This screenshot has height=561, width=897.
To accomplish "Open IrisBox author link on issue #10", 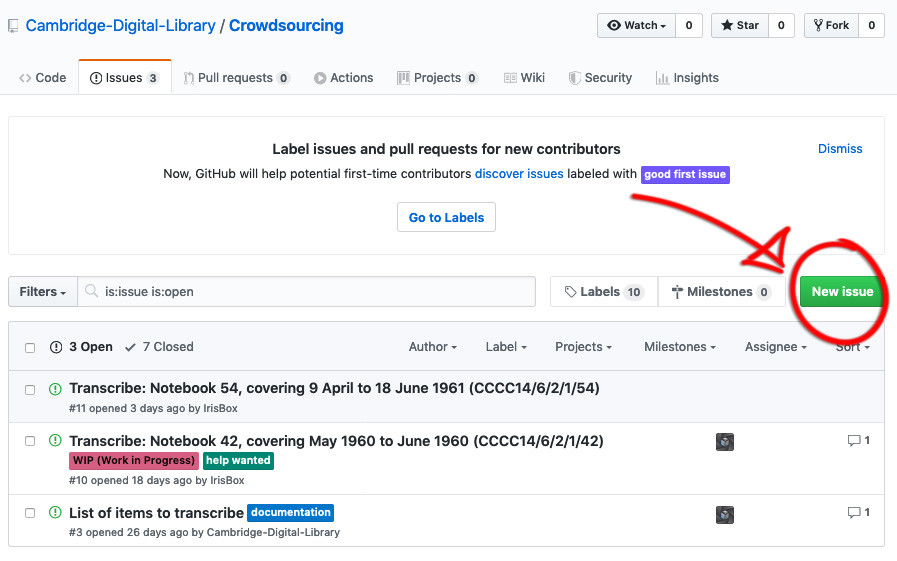I will (227, 480).
